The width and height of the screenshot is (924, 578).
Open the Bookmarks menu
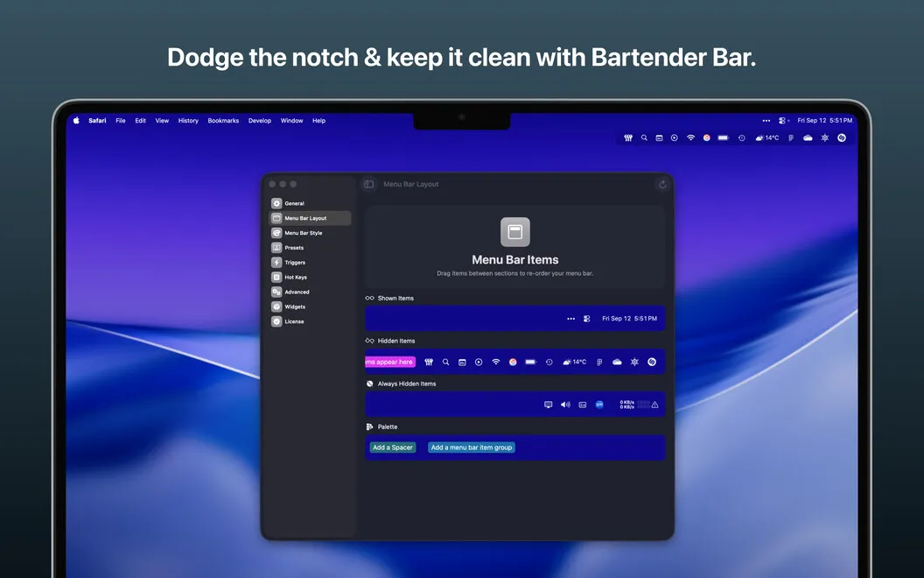223,120
